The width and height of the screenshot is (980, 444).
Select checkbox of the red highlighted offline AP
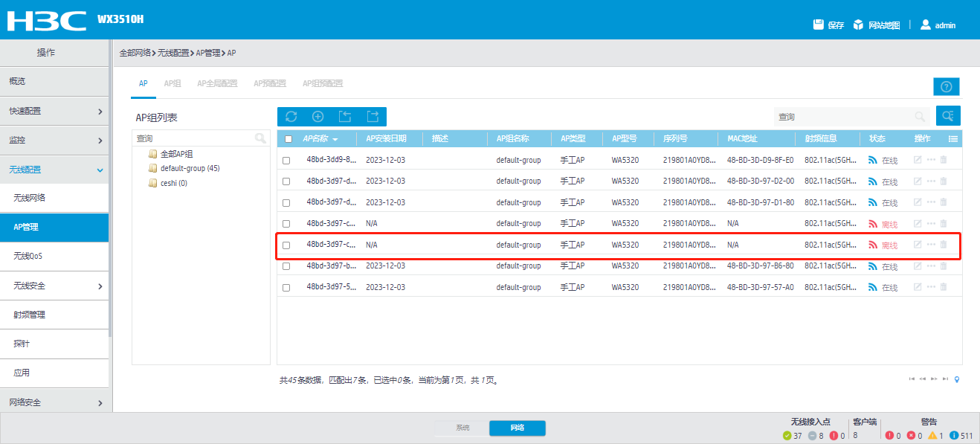pyautogui.click(x=286, y=245)
